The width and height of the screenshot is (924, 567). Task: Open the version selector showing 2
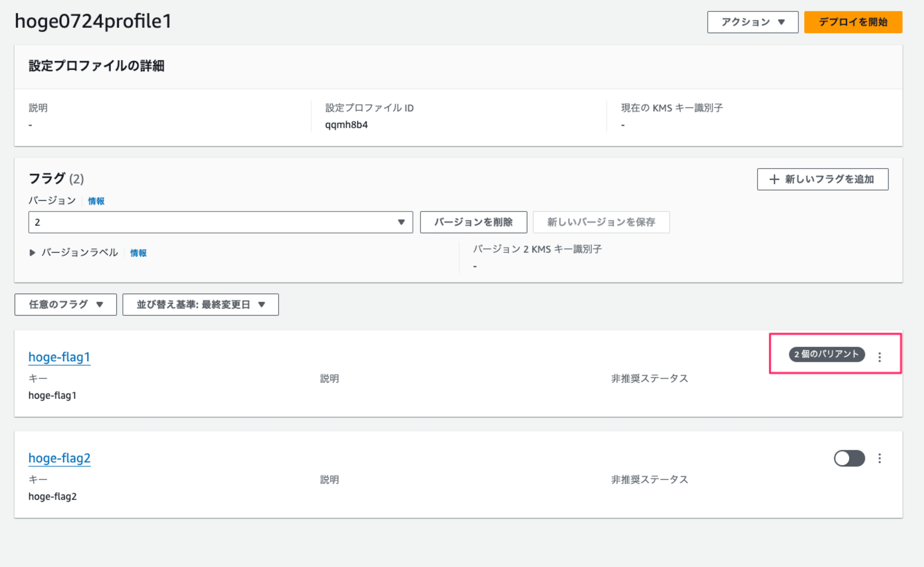(220, 222)
